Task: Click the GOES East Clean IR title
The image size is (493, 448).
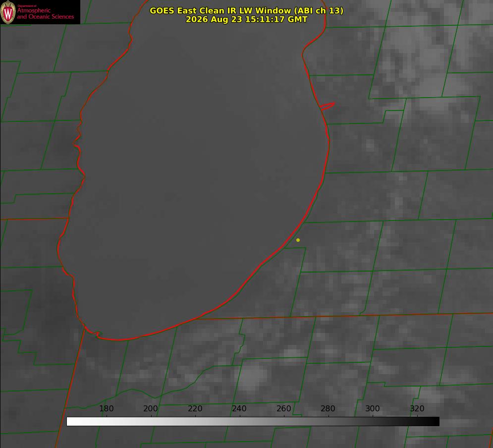Action: 247,10
